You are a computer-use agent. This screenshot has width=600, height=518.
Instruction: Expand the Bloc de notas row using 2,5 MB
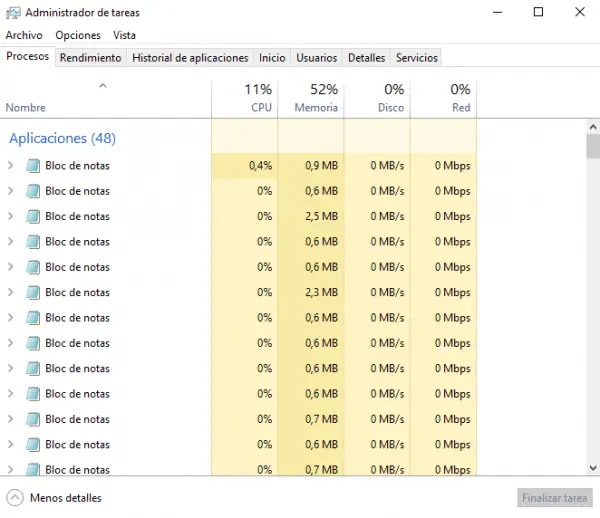coord(11,216)
